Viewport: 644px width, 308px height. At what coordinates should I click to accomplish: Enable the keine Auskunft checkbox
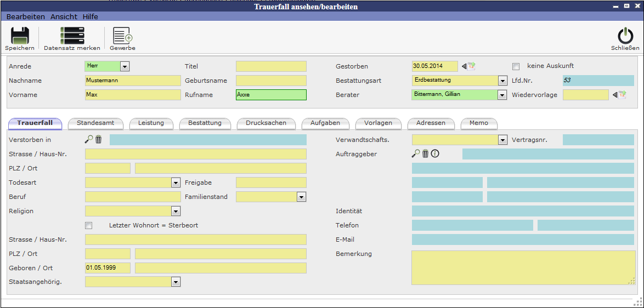coord(516,66)
